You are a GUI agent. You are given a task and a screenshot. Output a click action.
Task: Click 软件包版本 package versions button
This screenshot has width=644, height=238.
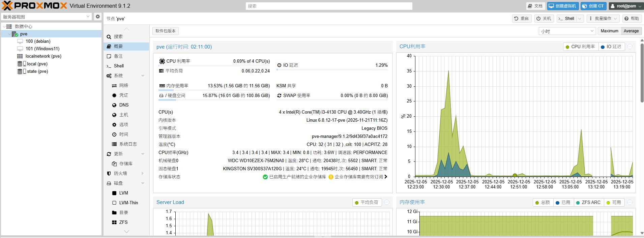[166, 31]
